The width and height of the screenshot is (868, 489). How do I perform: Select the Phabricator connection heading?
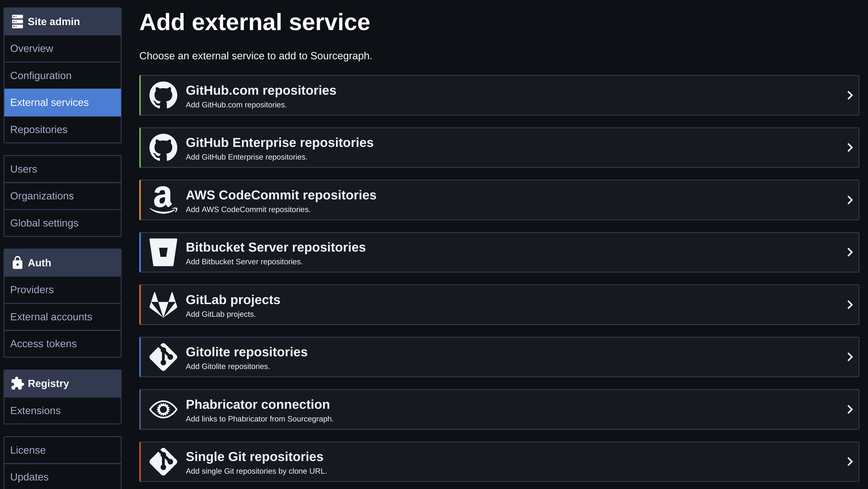(x=258, y=404)
